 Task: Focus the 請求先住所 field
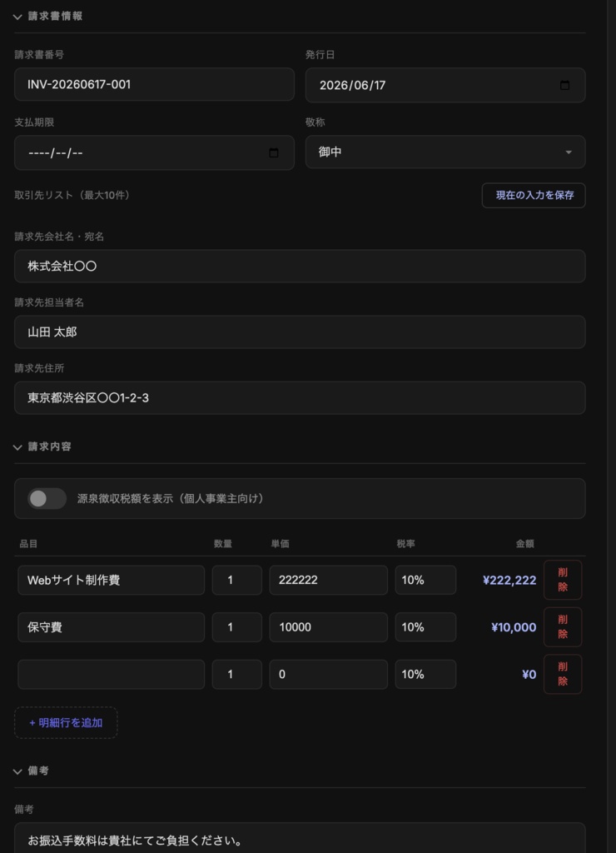300,397
